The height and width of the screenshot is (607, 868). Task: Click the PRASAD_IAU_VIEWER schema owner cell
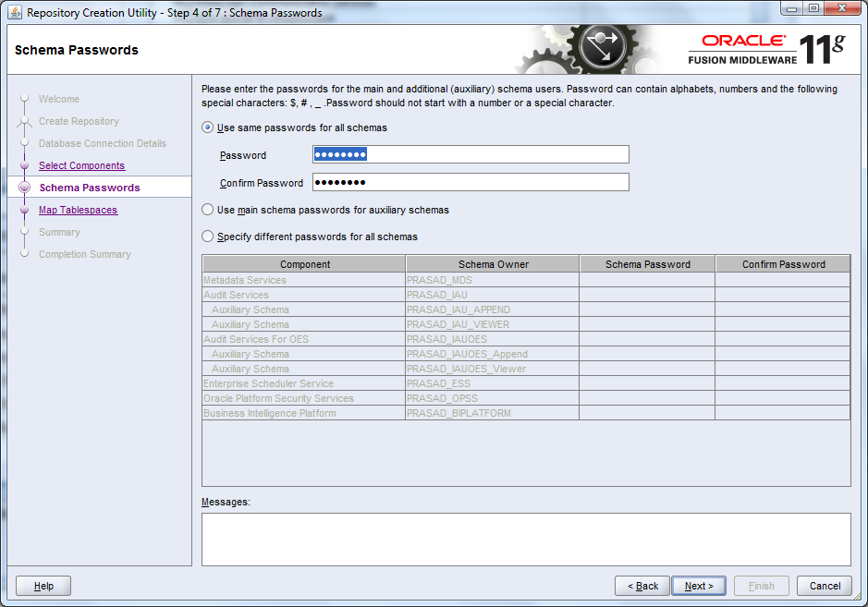point(493,324)
